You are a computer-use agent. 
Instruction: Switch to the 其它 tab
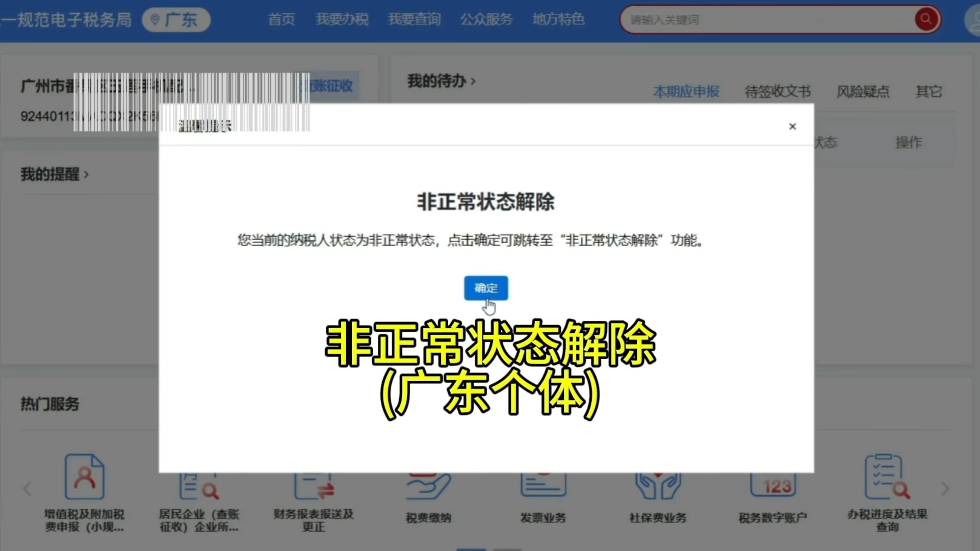tap(929, 91)
